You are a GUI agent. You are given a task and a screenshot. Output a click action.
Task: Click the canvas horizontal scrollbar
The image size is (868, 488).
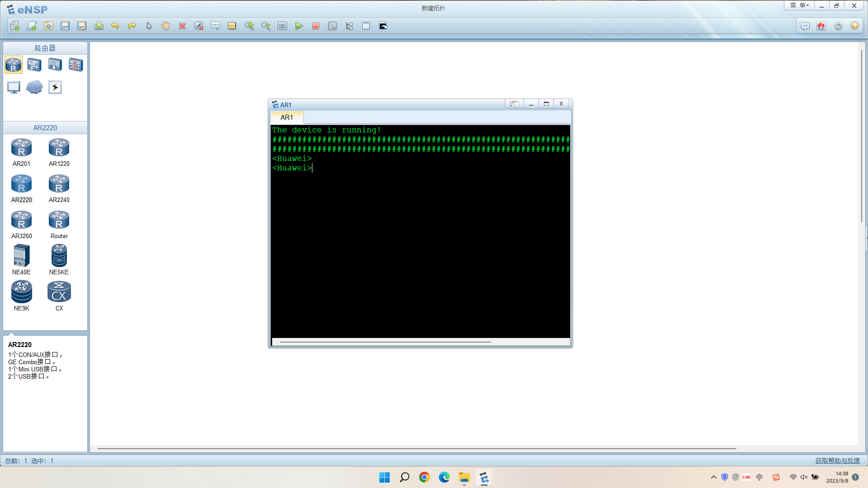click(417, 449)
